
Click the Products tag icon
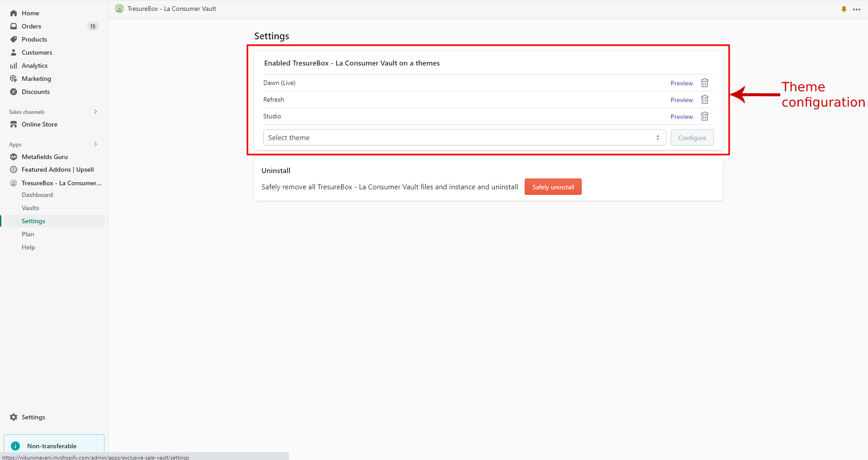14,39
